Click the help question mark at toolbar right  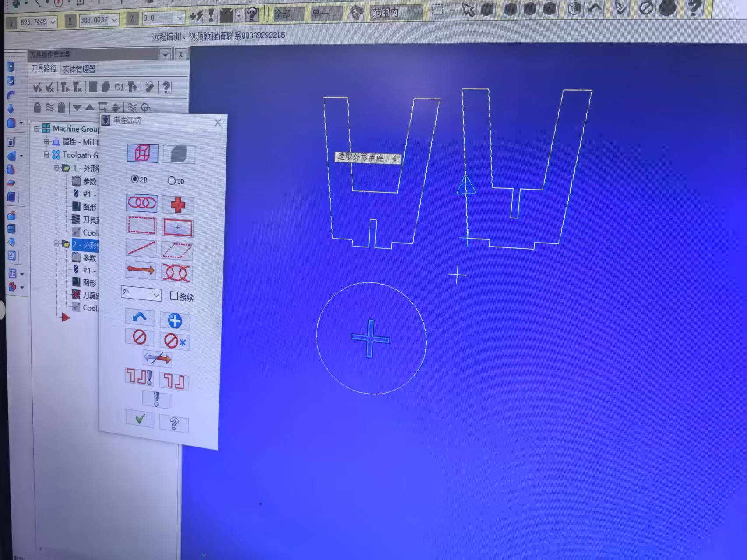(x=694, y=7)
